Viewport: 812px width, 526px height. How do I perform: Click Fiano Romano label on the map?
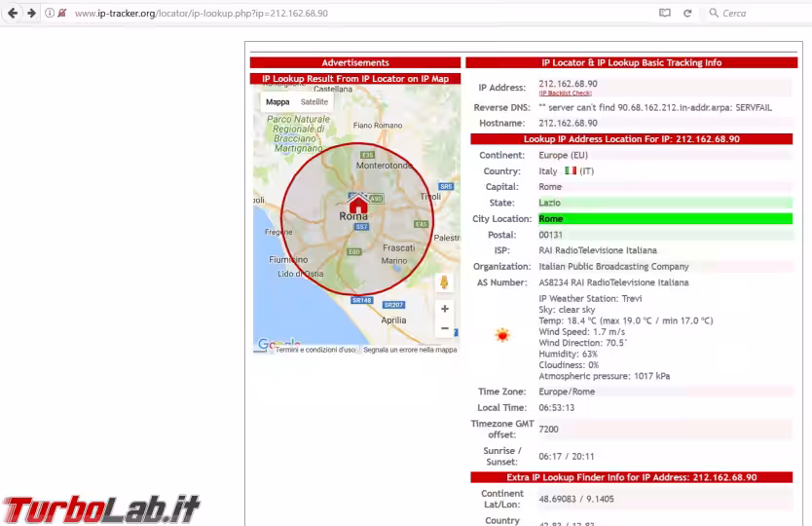click(378, 126)
